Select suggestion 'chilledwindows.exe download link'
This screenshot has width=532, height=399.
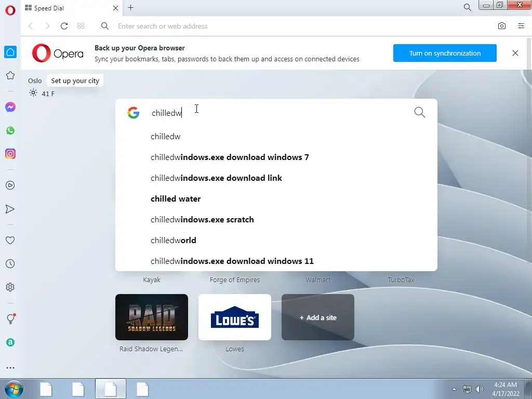coord(276,178)
